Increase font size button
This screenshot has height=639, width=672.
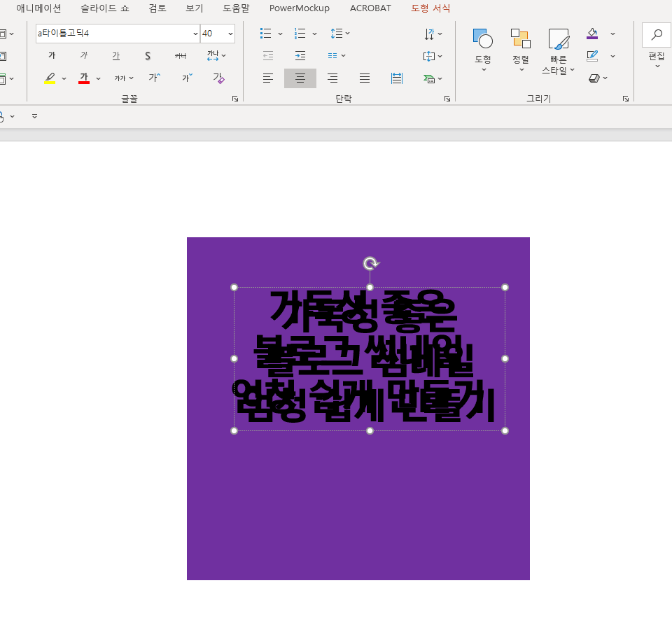pos(155,78)
